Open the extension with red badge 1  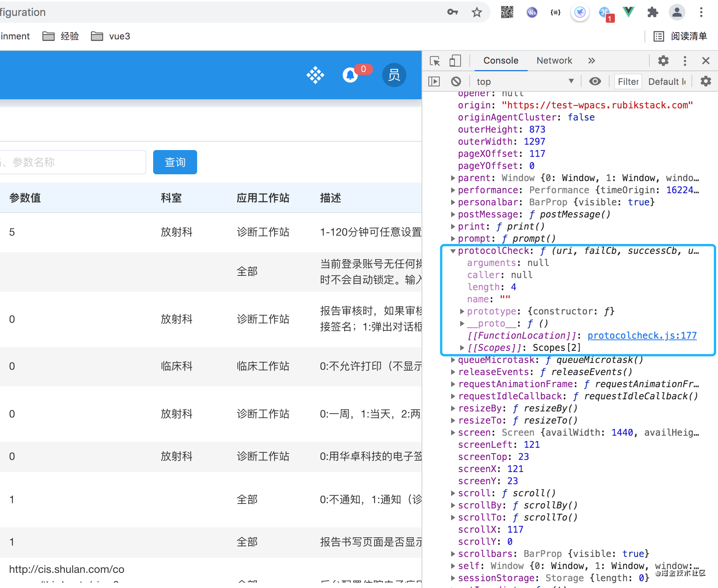pos(606,14)
